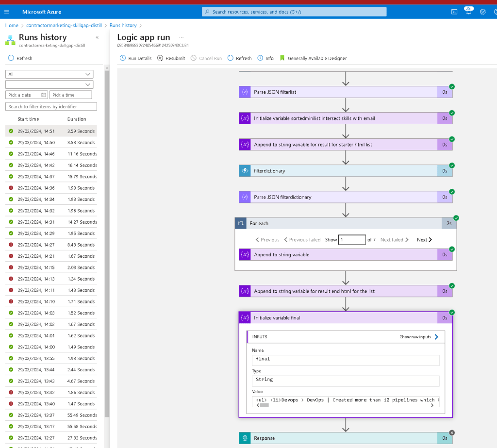The height and width of the screenshot is (448, 497).
Task: Select the failed run at 29/03/2024, 14:36
Action: [x=51, y=188]
